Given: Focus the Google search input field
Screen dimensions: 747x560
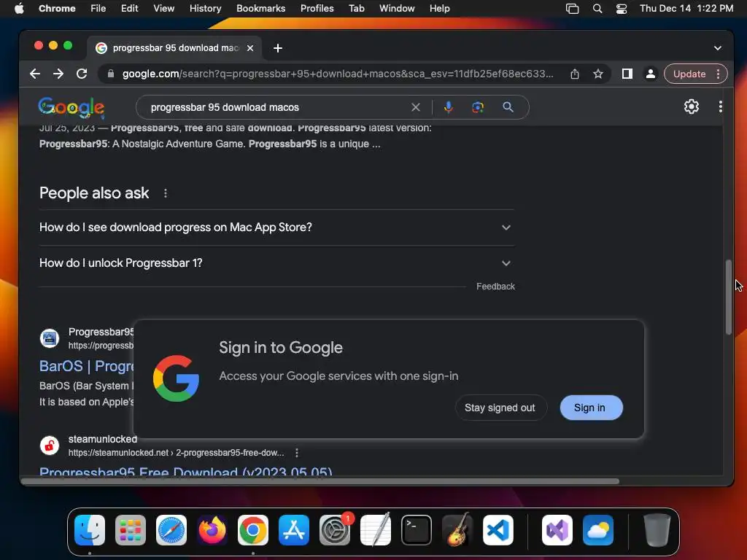Looking at the screenshot, I should [x=279, y=107].
